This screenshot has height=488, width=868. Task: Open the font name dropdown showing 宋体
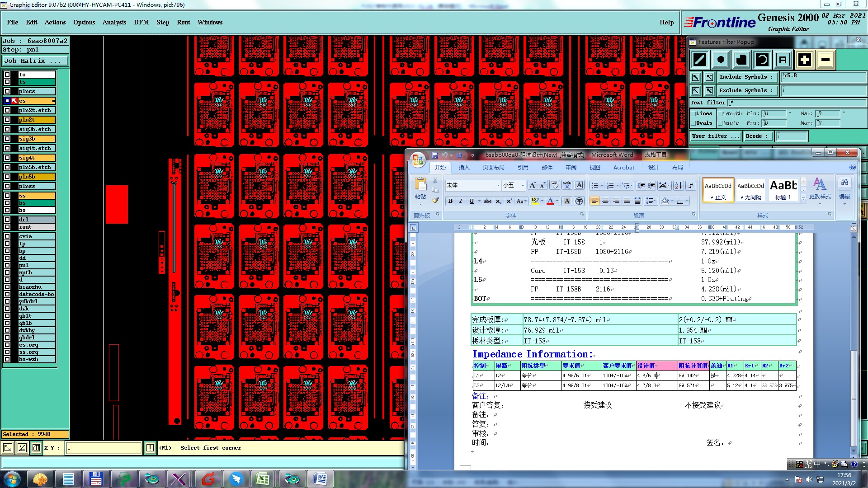[498, 185]
